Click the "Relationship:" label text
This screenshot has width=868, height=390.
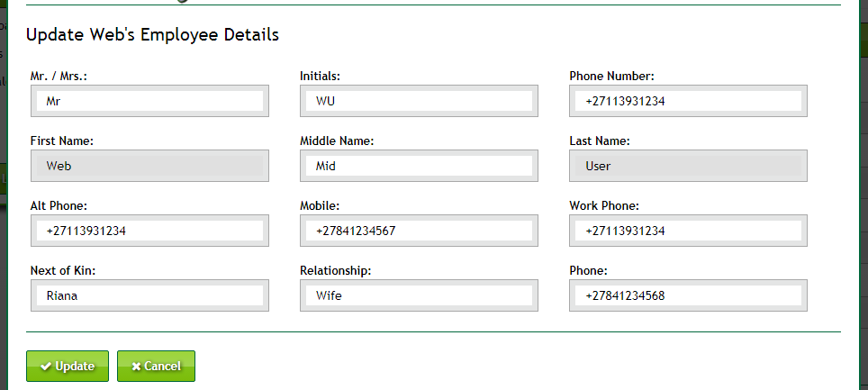coord(336,270)
